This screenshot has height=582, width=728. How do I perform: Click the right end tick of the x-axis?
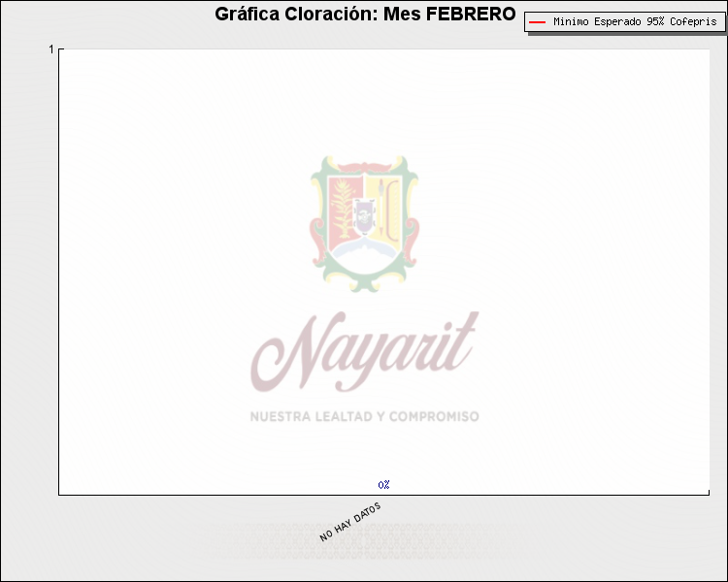(709, 493)
